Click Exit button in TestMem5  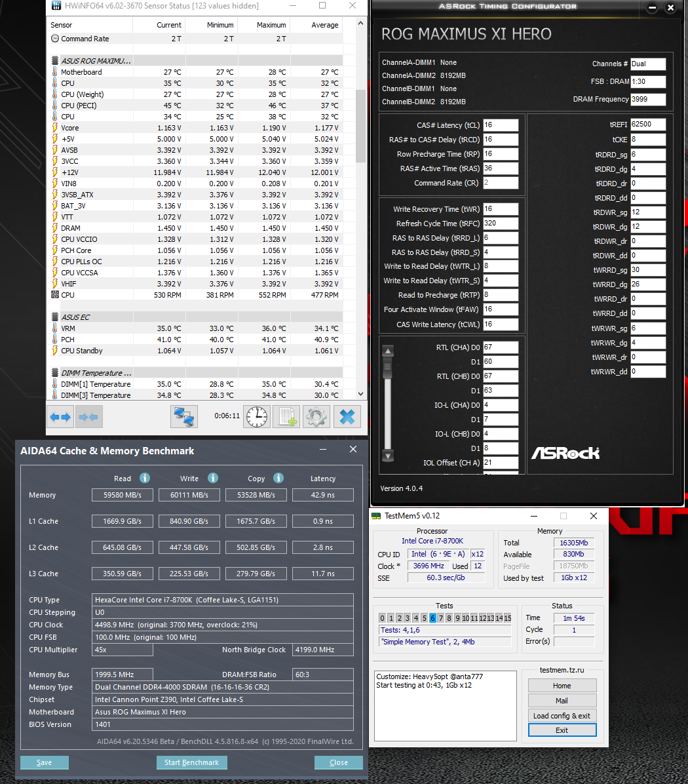562,730
